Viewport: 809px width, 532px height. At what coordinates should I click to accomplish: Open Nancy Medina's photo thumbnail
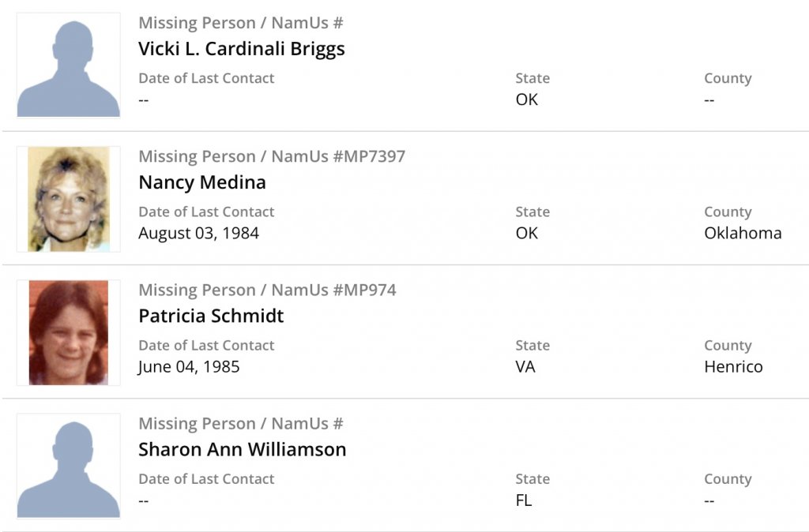click(x=69, y=199)
